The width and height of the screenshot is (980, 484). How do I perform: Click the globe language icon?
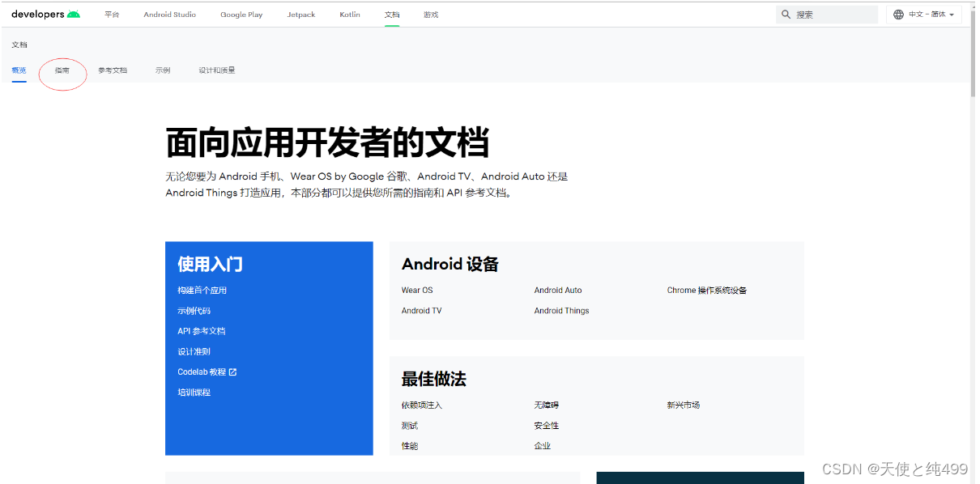(x=898, y=15)
